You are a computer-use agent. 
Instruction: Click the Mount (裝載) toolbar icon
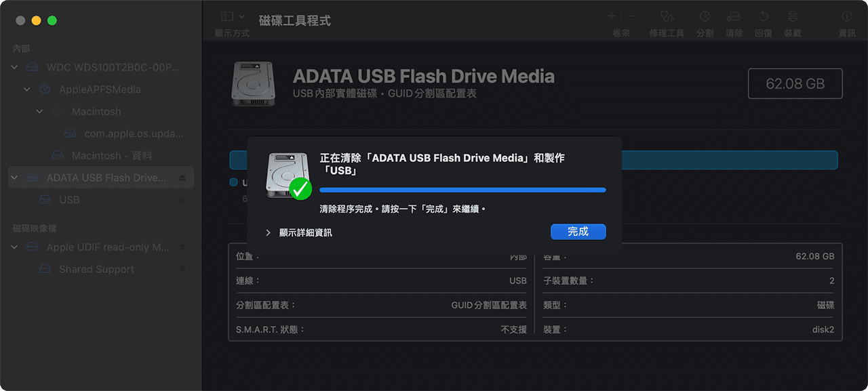pyautogui.click(x=792, y=20)
